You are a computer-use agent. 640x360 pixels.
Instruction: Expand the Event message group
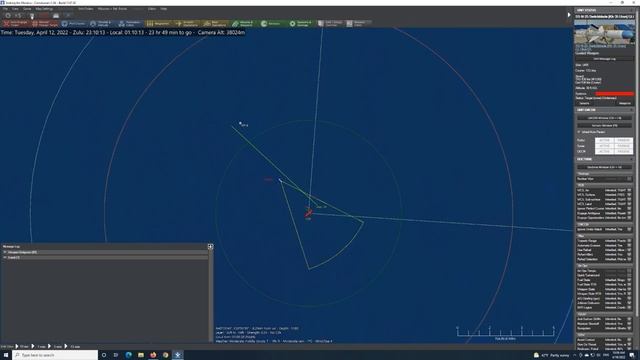[x=5, y=258]
